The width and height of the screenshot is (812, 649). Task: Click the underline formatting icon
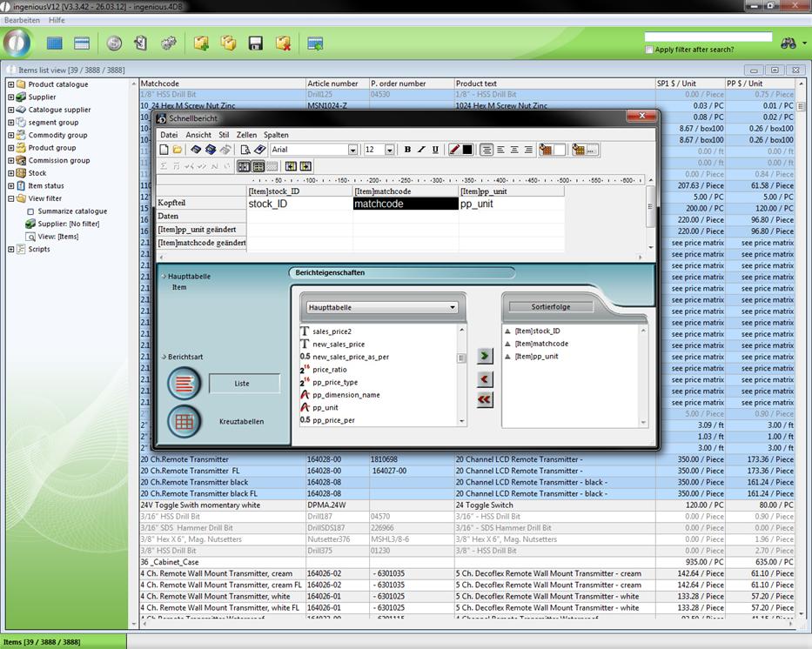coord(435,150)
